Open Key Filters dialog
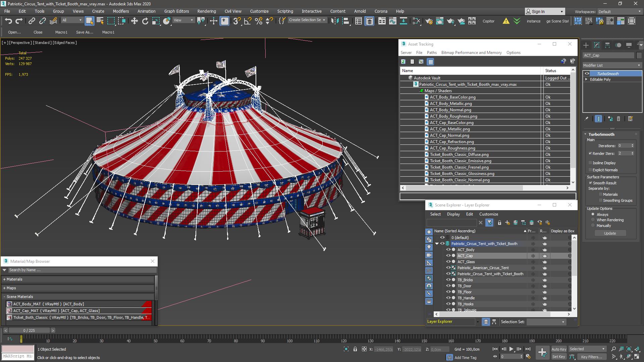644x362 pixels. tap(592, 357)
